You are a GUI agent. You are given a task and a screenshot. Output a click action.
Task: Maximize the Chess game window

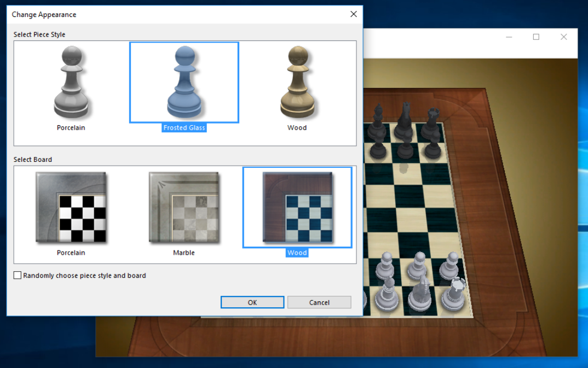(536, 37)
